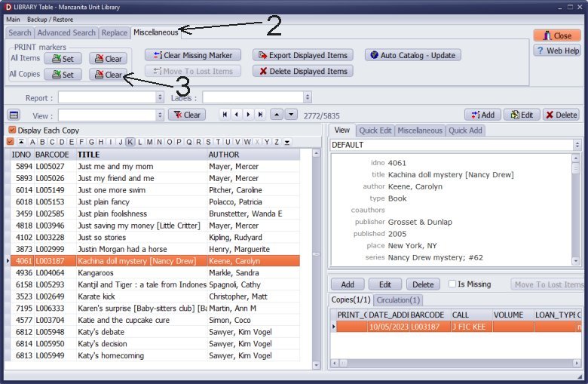The image size is (588, 384).
Task: Sort by the IDNO column header
Action: point(21,155)
